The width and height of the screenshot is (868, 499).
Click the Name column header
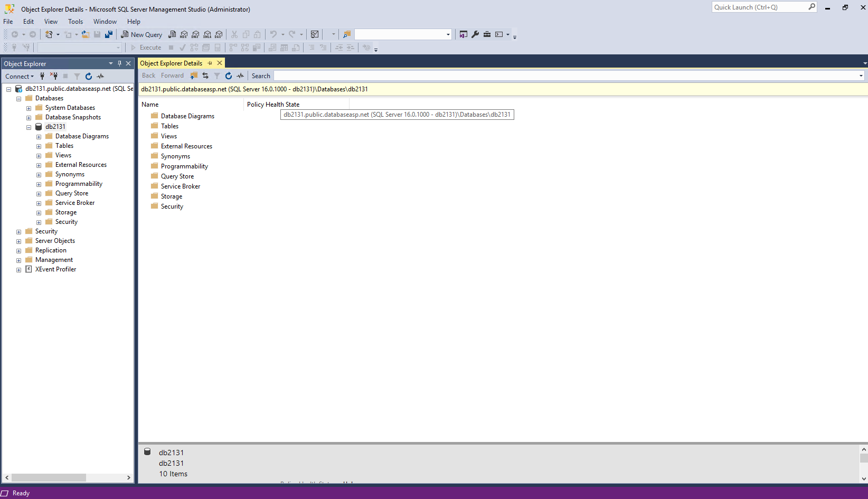(191, 105)
